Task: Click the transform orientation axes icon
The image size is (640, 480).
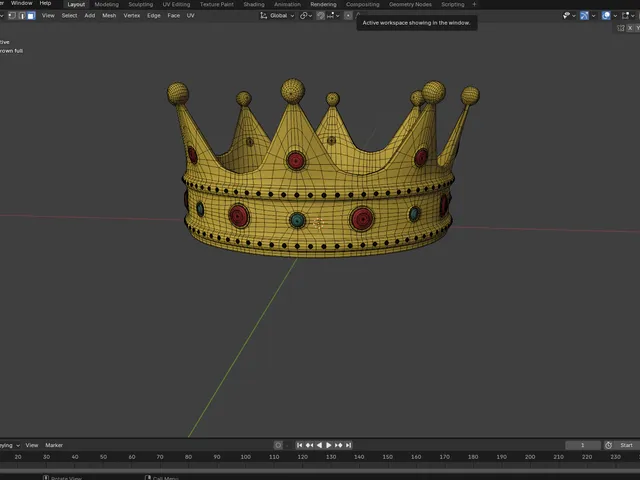Action: (x=264, y=16)
